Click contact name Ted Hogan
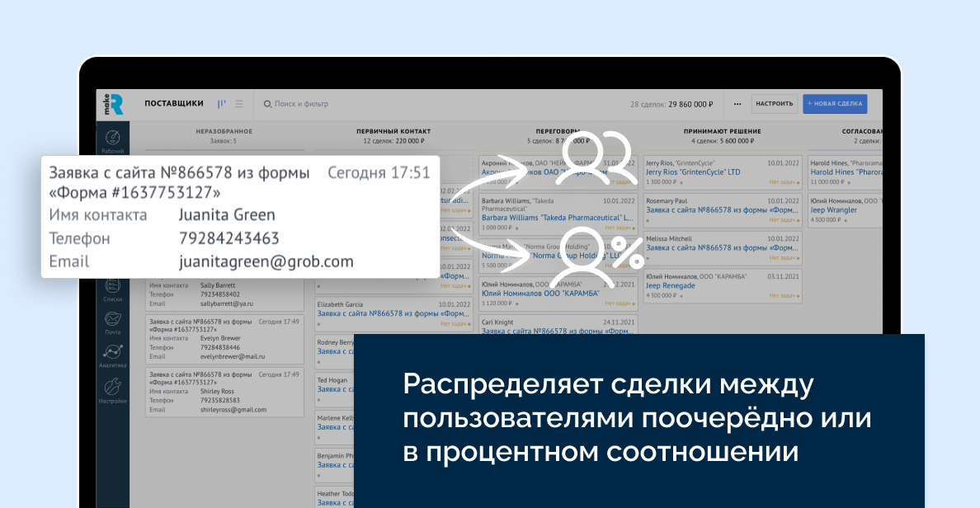 (332, 380)
